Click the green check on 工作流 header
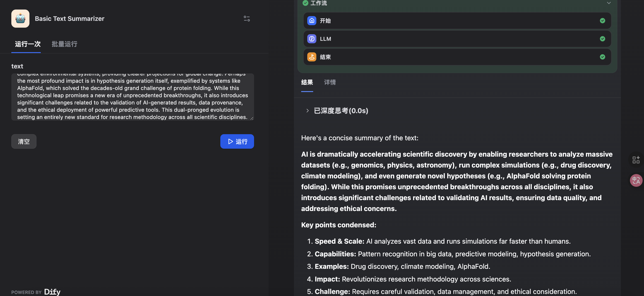Image resolution: width=644 pixels, height=296 pixels. 305,3
